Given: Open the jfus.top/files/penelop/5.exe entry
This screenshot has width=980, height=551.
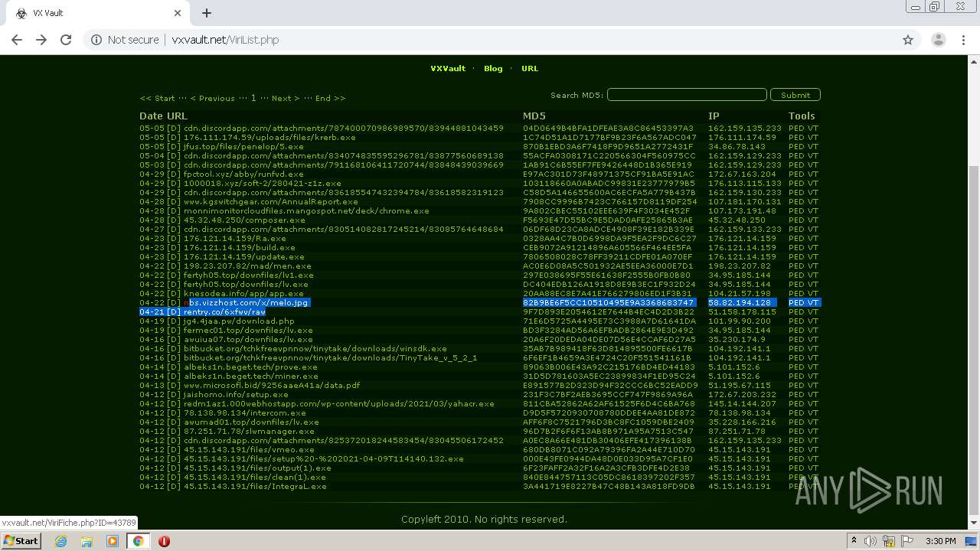Looking at the screenshot, I should click(243, 146).
